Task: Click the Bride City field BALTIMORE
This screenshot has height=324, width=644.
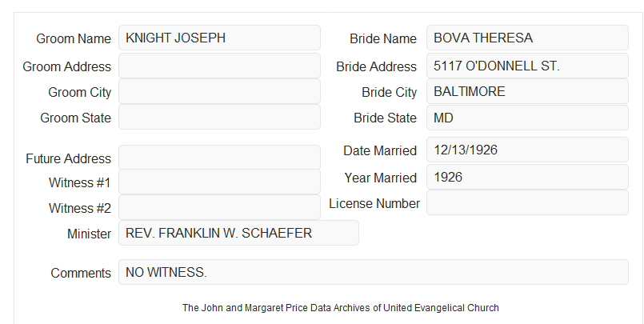Action: pyautogui.click(x=527, y=91)
